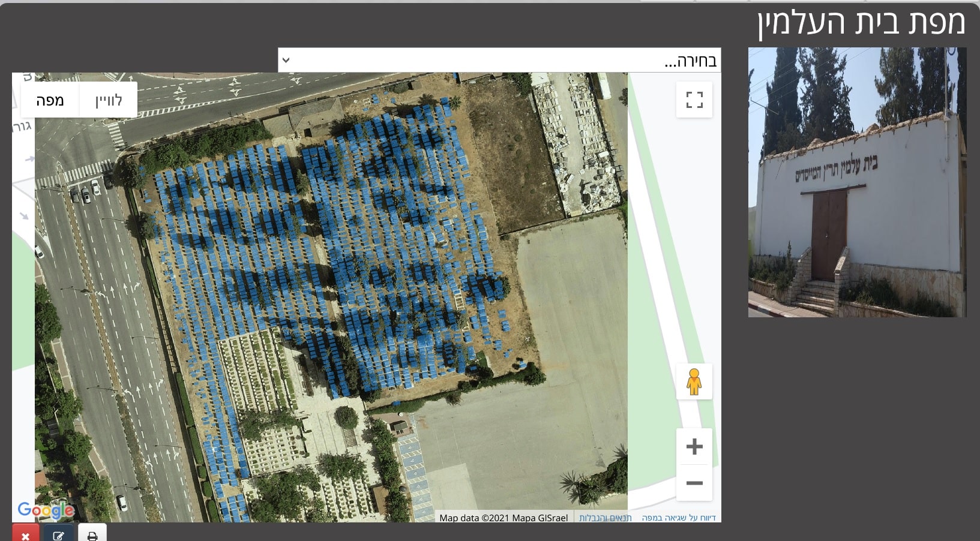Click the דיווח על שגיאה במפה link
980x541 pixels.
(678, 518)
